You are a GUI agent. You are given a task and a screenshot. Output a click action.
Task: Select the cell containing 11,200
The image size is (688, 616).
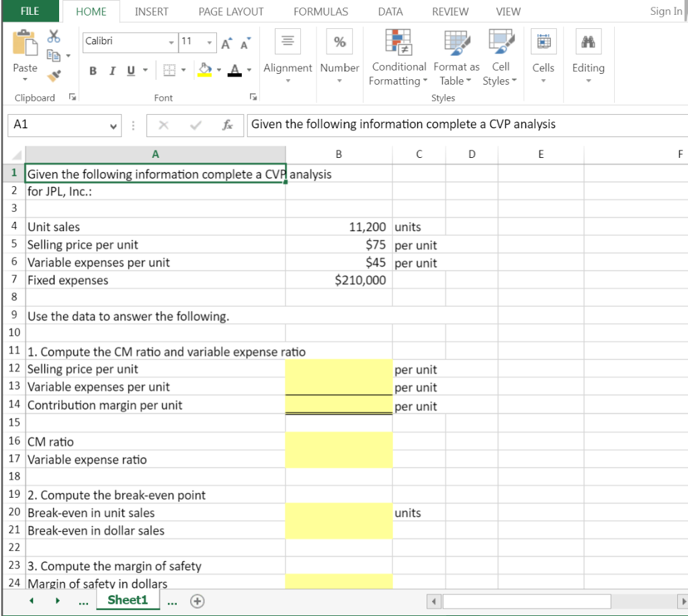tap(339, 227)
